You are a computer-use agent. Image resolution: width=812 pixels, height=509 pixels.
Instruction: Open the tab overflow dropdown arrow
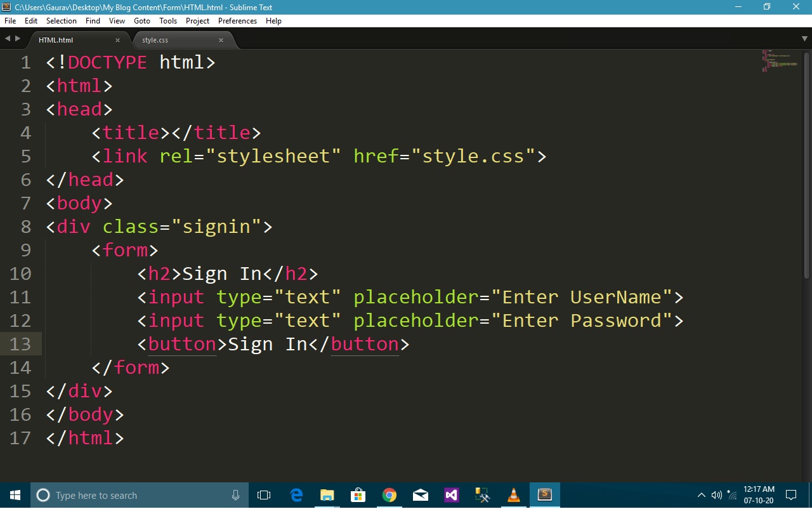(804, 38)
